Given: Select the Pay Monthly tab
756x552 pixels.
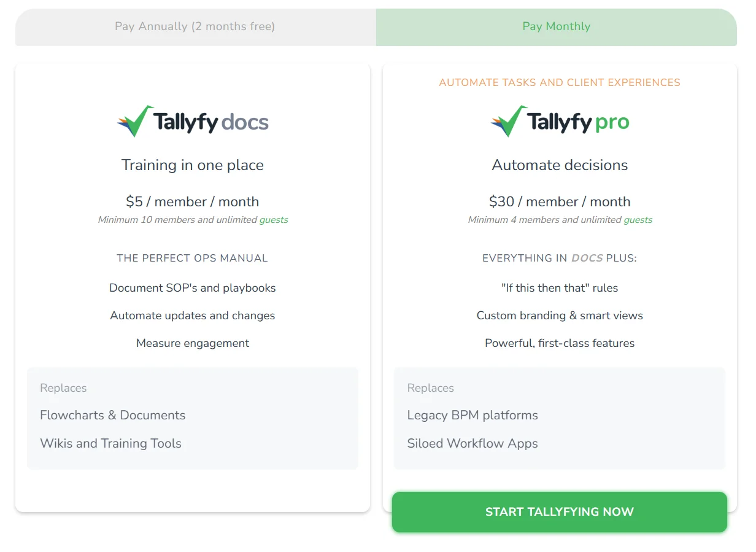Looking at the screenshot, I should pos(556,26).
